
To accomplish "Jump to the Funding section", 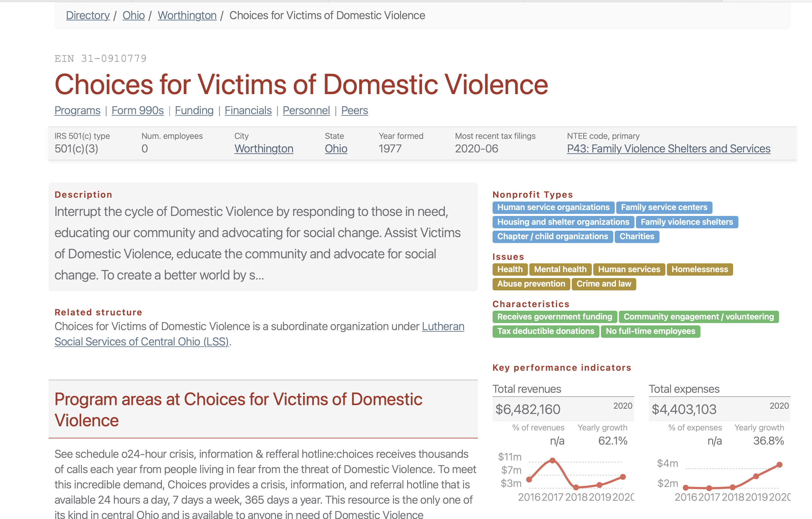I will pos(194,111).
